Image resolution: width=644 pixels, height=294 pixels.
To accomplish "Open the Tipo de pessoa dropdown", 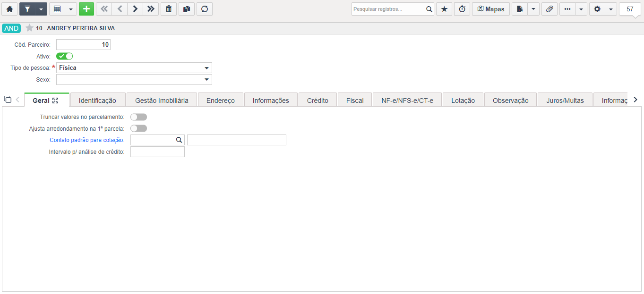I will tap(134, 68).
